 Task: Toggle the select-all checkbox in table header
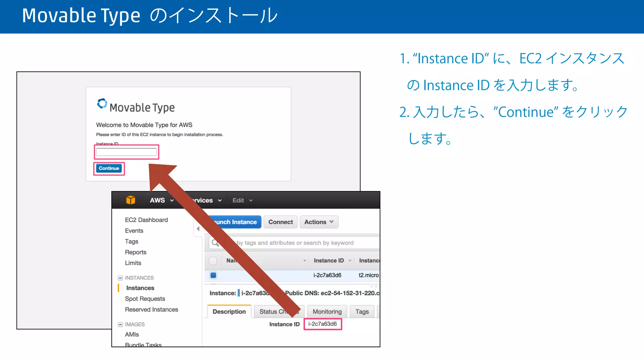[x=213, y=261]
